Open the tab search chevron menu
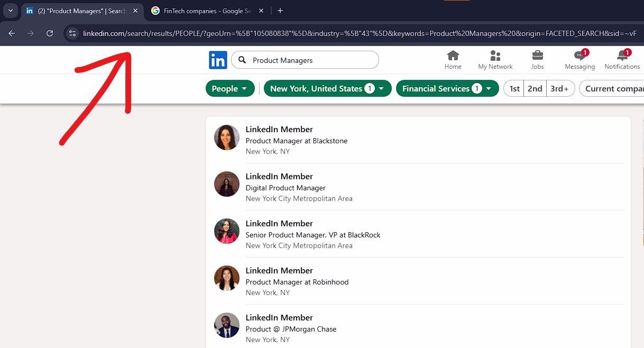Viewport: 644px width, 348px height. click(x=10, y=10)
